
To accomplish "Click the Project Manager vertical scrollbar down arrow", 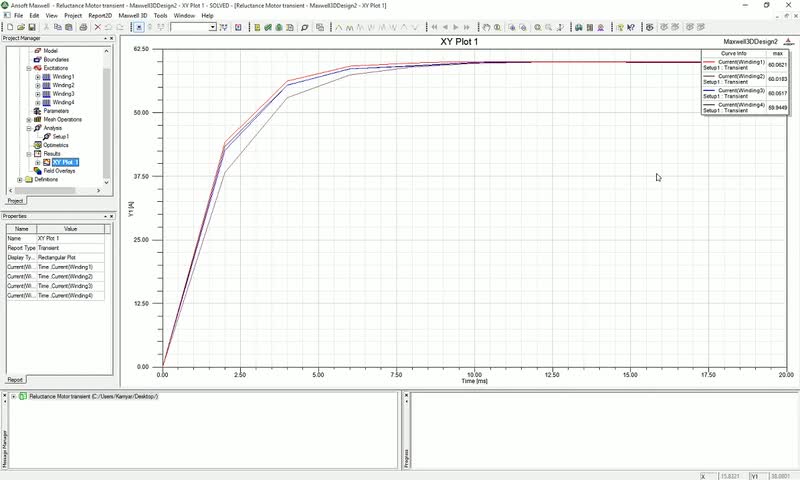I will 106,182.
